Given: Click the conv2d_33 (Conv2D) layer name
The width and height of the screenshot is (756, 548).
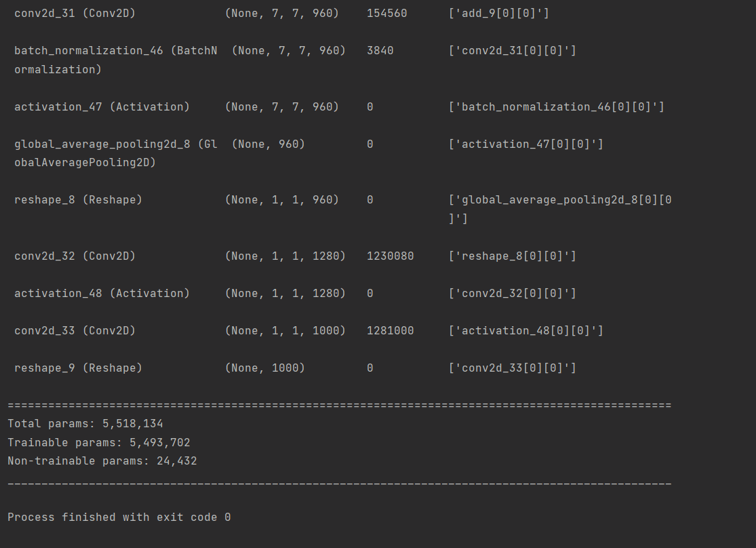Looking at the screenshot, I should coord(75,330).
